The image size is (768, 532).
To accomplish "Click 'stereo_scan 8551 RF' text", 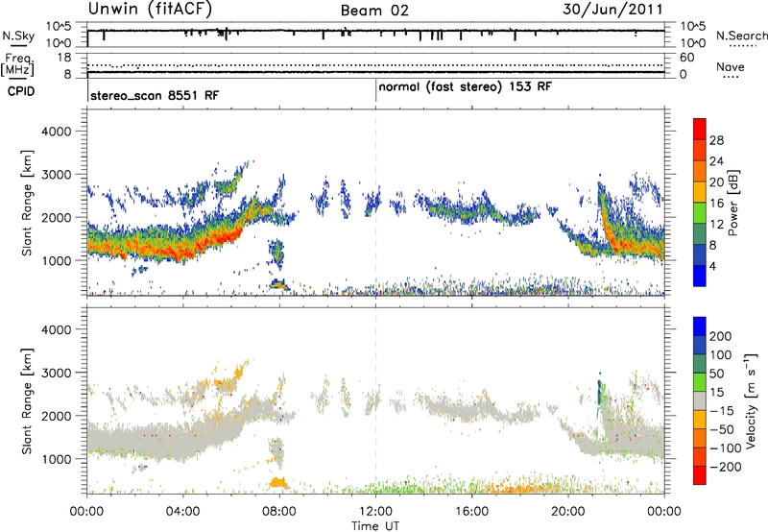I will (155, 95).
